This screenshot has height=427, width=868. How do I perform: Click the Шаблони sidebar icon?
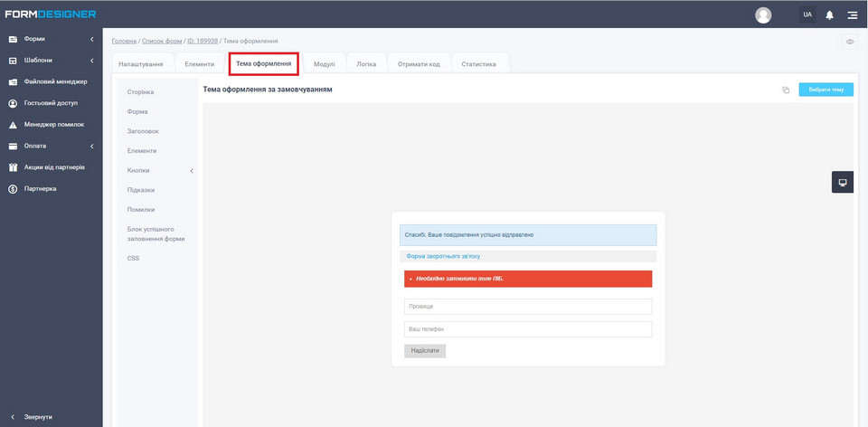point(14,61)
